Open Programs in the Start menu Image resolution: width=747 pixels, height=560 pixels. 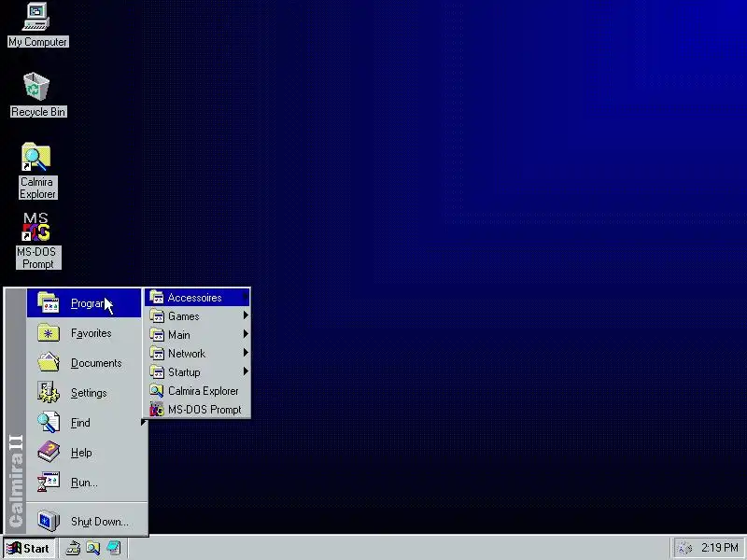84,303
